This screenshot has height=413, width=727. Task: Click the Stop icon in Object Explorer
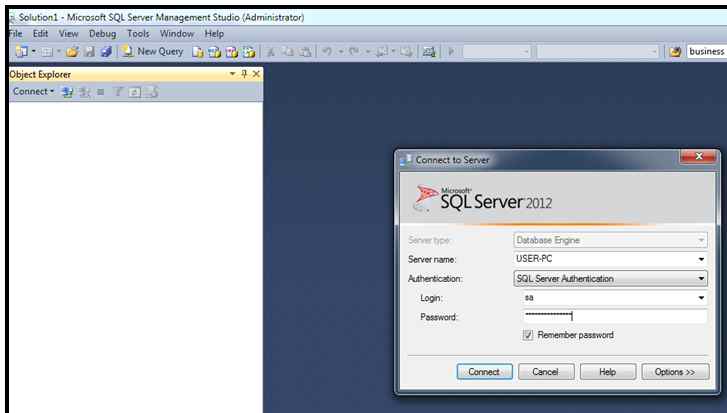coord(101,92)
